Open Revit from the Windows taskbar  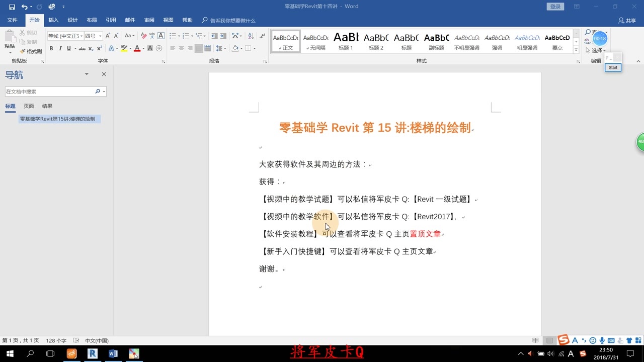[92, 353]
